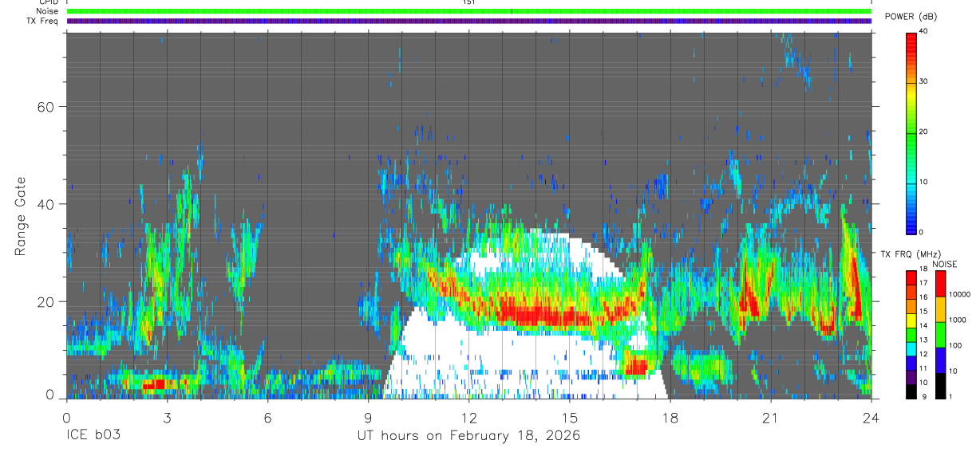Click the 'TX Freq' row label at top
The image size is (980, 452).
(x=44, y=21)
